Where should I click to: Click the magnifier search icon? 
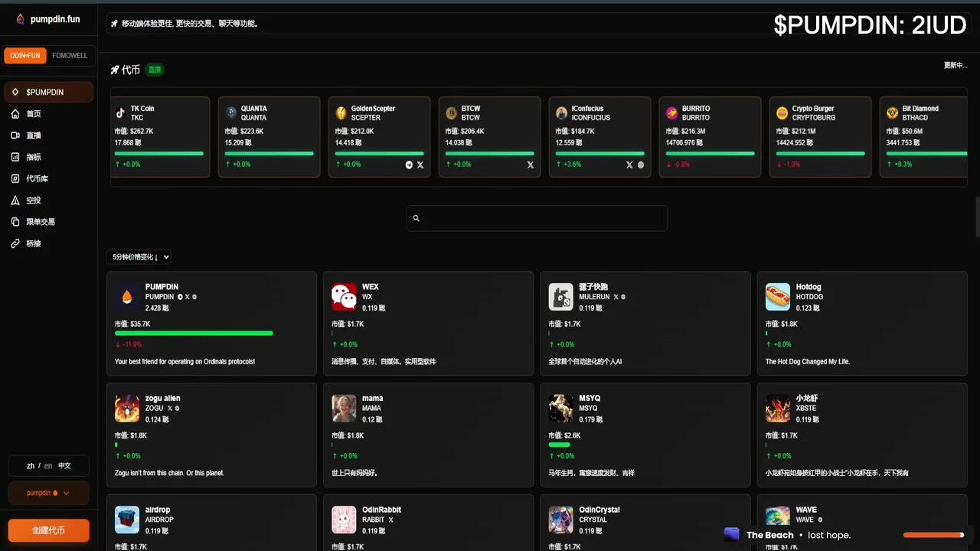416,218
